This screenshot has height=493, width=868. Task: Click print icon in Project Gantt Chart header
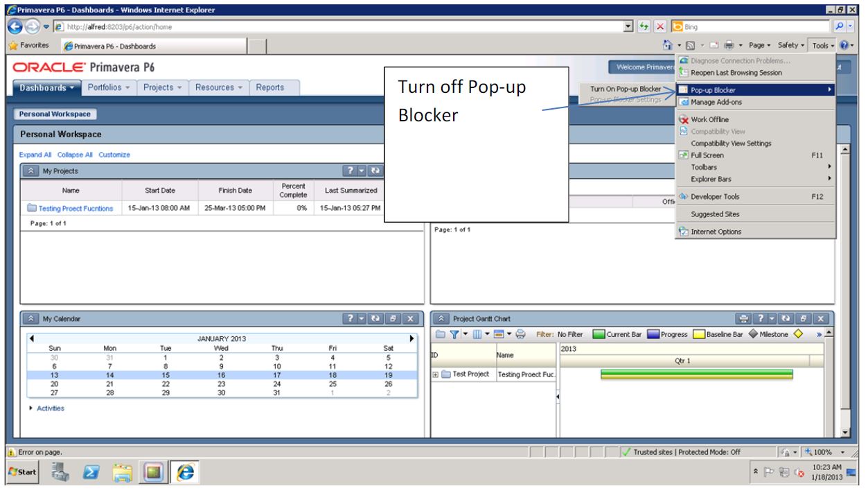[745, 318]
